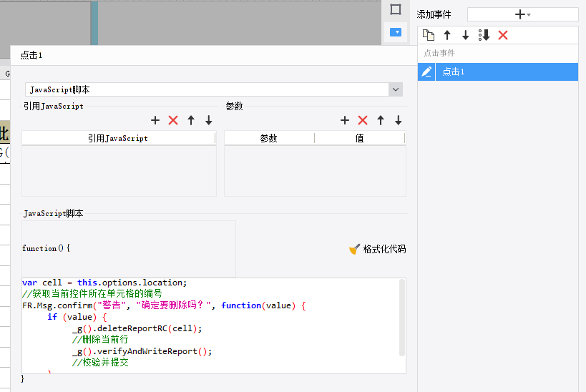Delete selected event using the red X in event toolbar

503,35
